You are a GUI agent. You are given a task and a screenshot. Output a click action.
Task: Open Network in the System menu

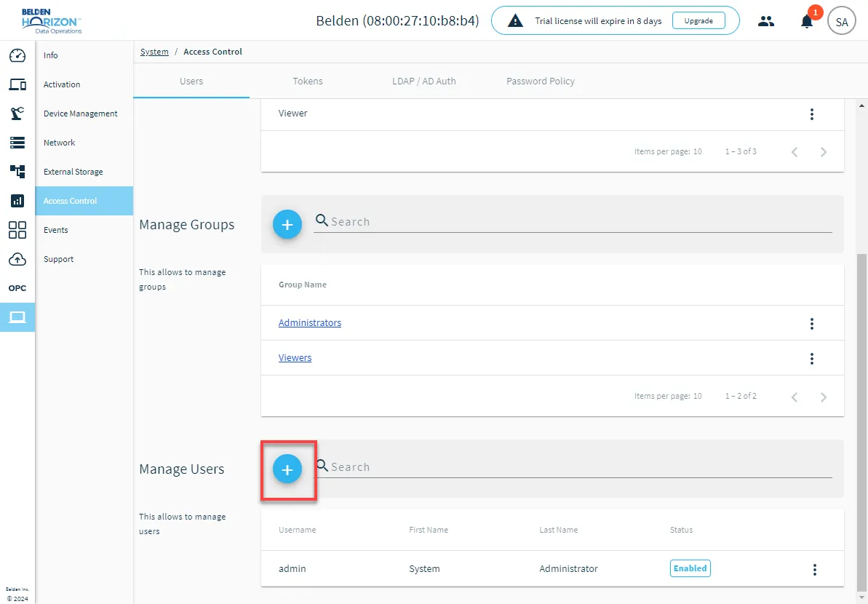[x=84, y=143]
